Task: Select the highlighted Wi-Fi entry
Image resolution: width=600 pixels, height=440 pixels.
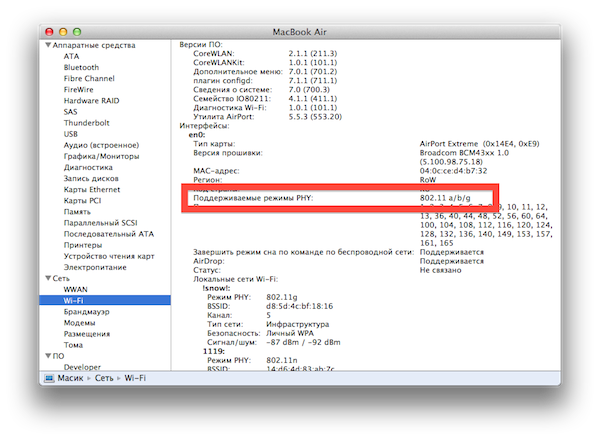Action: [105, 300]
